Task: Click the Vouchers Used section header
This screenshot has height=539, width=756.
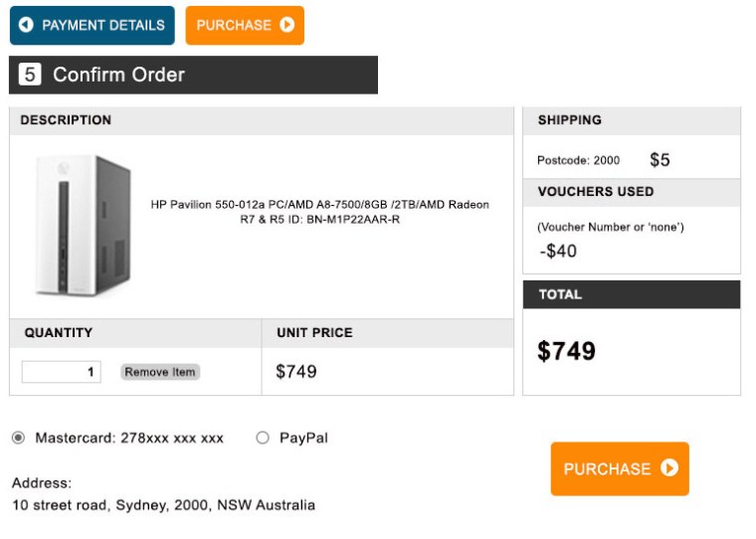Action: coord(596,191)
